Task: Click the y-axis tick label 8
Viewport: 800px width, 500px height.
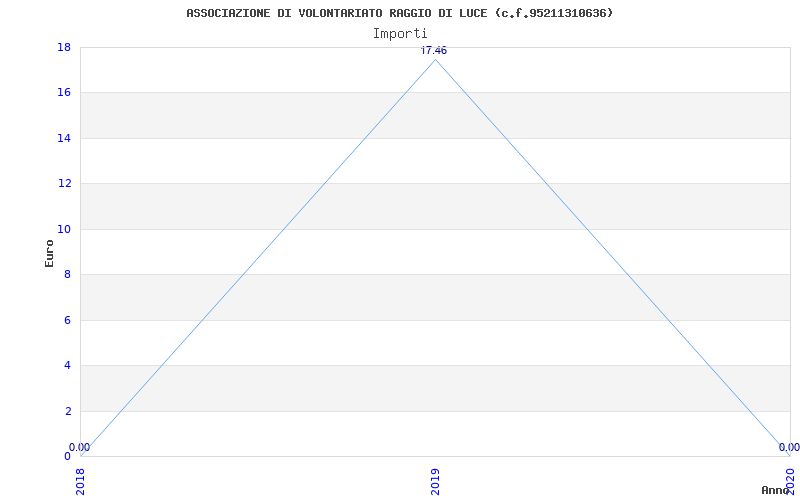Action: (x=68, y=275)
